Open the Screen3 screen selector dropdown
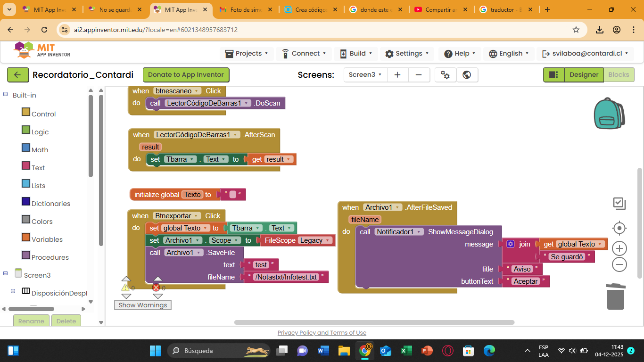Viewport: 644px width, 362px height. [365, 75]
